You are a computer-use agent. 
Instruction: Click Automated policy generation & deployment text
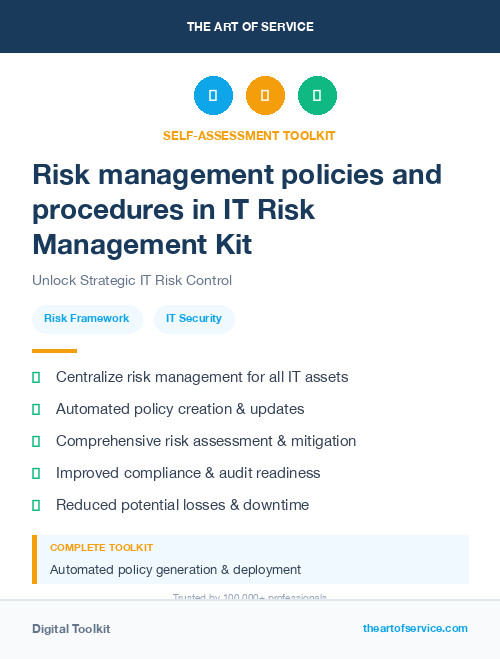(x=175, y=570)
